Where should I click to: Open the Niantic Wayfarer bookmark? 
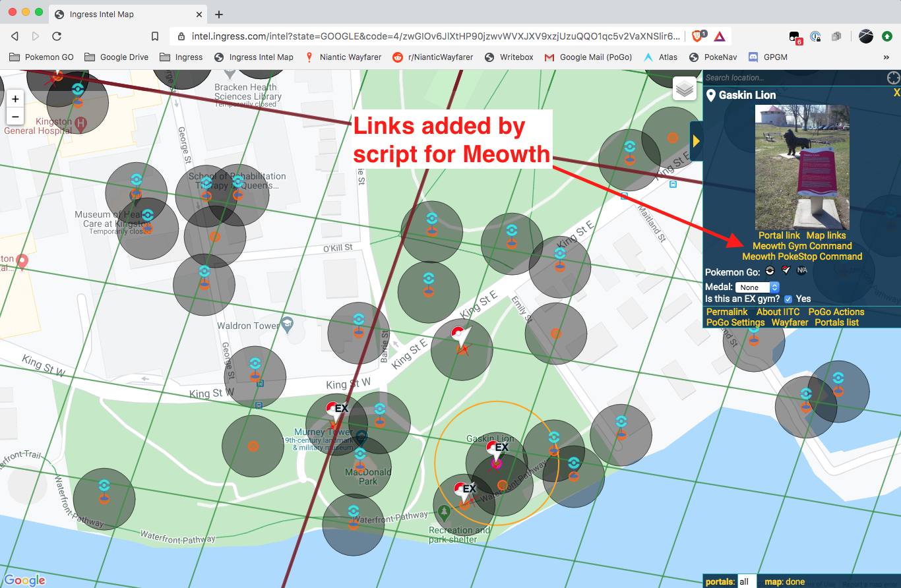[x=343, y=57]
